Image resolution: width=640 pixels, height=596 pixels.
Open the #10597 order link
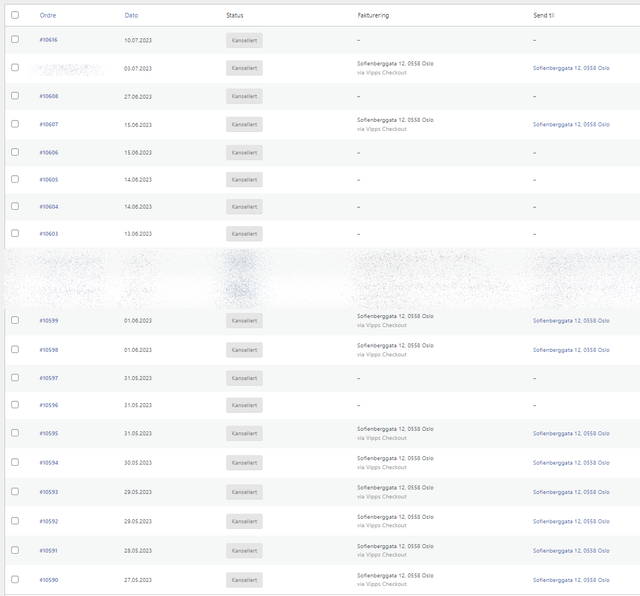point(49,378)
